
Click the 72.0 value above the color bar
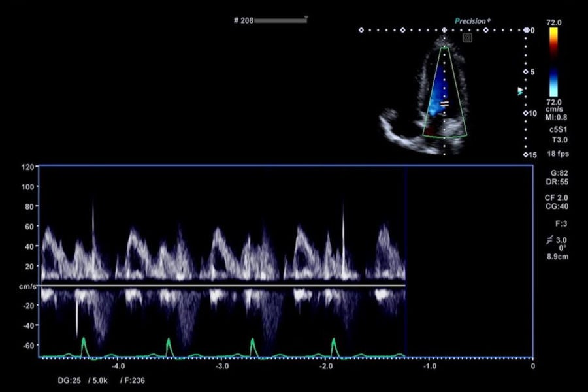tap(554, 22)
